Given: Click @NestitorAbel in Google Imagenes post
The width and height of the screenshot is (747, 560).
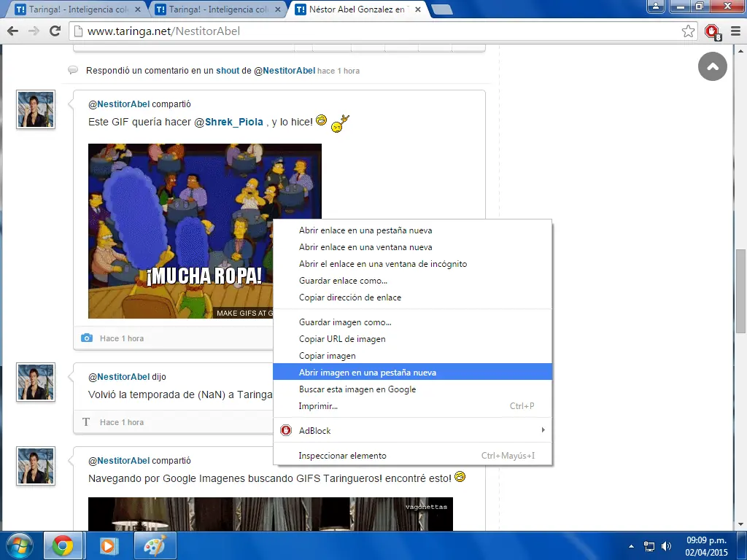Looking at the screenshot, I should (119, 461).
